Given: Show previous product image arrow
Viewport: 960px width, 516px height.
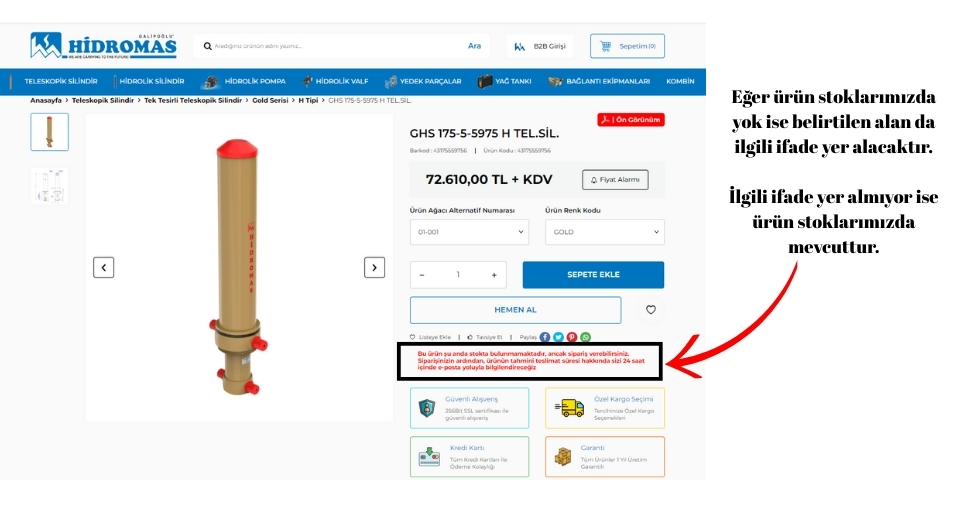Looking at the screenshot, I should pos(103,267).
